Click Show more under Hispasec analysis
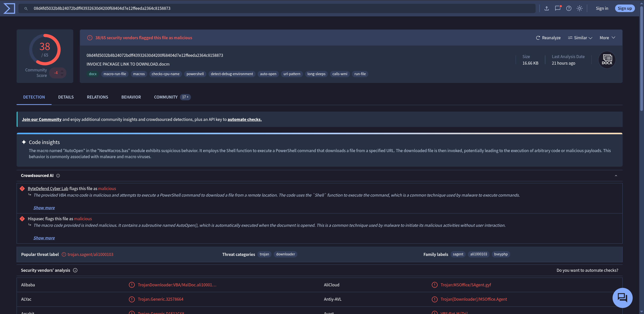 coord(44,238)
